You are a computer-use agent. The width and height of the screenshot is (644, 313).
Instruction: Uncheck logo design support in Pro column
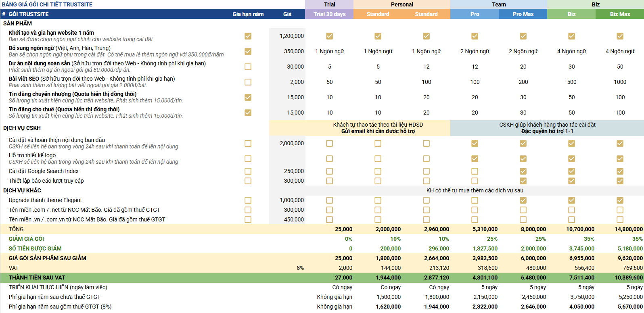475,159
